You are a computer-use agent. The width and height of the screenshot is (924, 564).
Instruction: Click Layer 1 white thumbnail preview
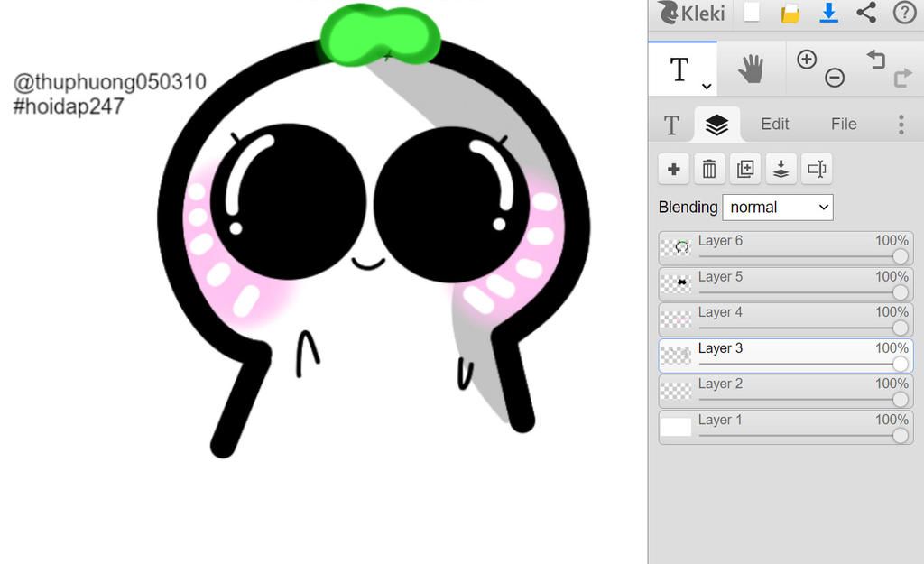pos(675,427)
